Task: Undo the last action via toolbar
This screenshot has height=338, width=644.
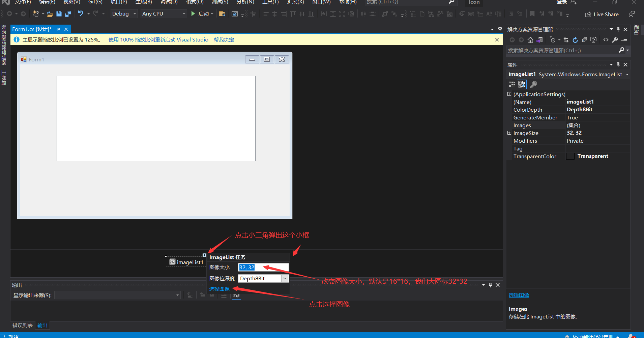Action: tap(80, 14)
